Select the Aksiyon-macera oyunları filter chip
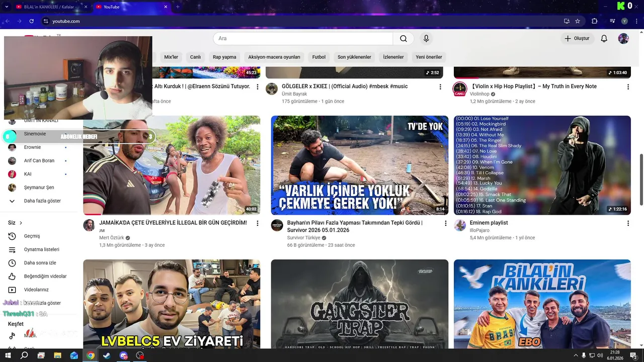The width and height of the screenshot is (644, 362). 274,57
